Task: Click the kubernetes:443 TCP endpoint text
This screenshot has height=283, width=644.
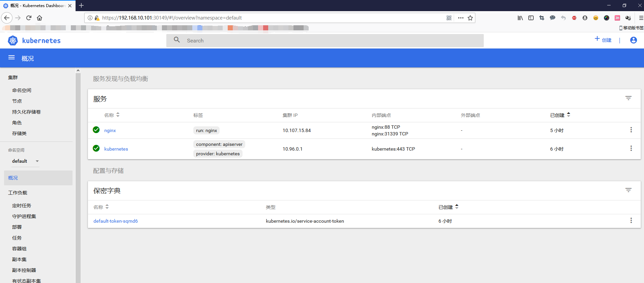Action: pyautogui.click(x=393, y=149)
